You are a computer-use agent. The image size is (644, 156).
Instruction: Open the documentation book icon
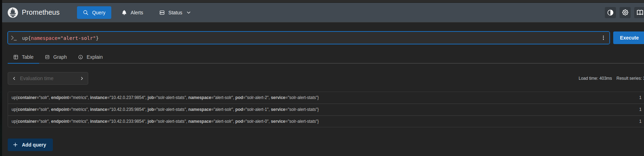point(639,13)
